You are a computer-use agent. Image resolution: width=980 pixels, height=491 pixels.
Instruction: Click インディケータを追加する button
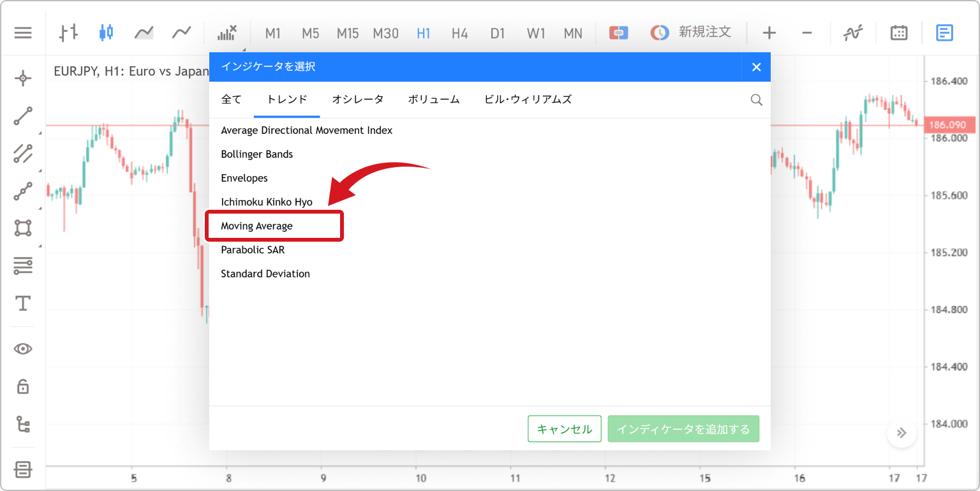tap(683, 429)
